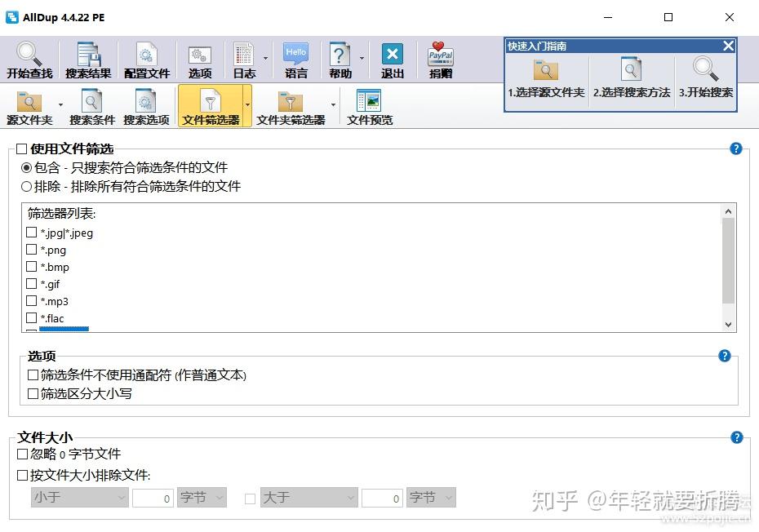759x532 pixels.
Task: Click guide step 3.开始搜索
Action: [705, 78]
